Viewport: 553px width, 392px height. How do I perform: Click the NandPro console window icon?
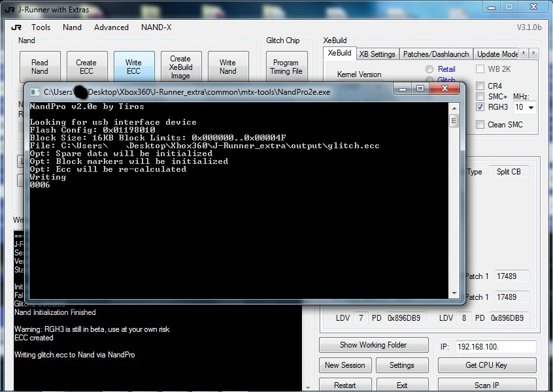(x=35, y=92)
